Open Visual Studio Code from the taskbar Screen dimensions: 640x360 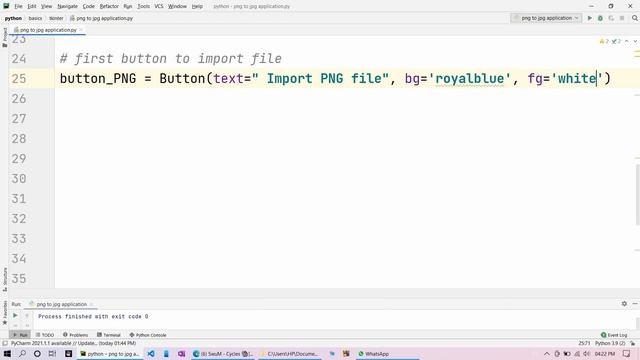pos(151,353)
